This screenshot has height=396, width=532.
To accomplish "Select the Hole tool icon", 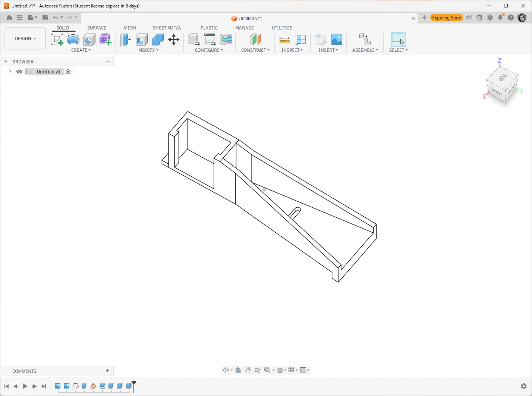I will tap(89, 40).
